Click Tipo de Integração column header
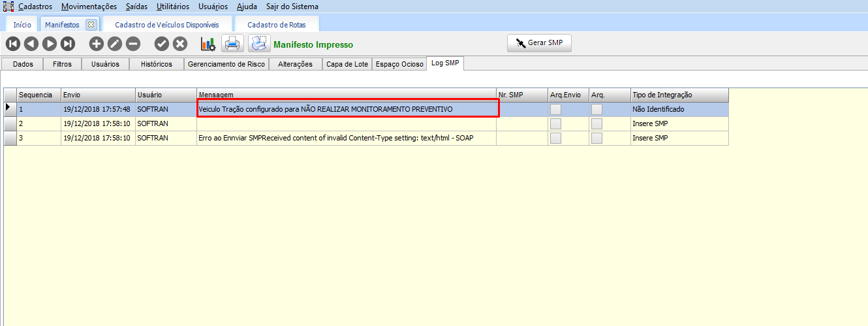Screen dimensions: 868x326 (x=679, y=95)
